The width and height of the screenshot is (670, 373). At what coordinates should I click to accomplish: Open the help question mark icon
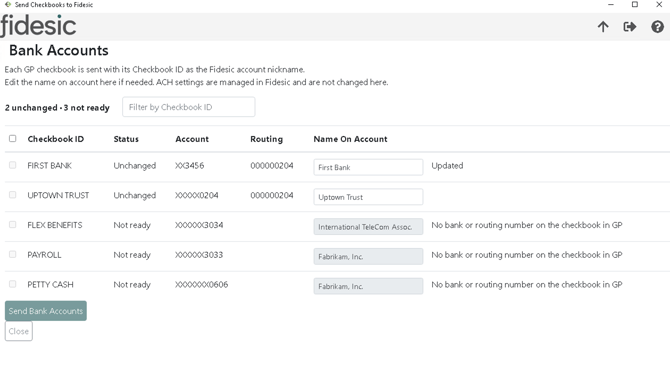click(657, 27)
